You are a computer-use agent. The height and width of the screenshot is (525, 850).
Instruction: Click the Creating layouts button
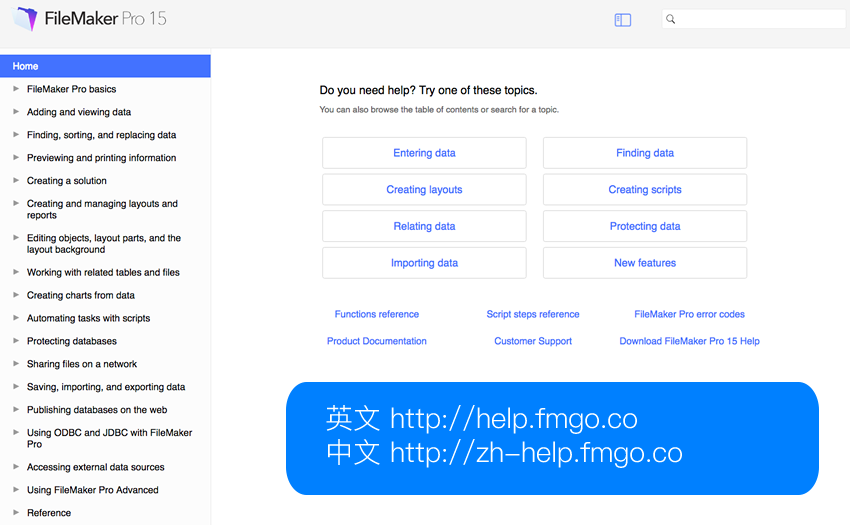[x=424, y=189]
